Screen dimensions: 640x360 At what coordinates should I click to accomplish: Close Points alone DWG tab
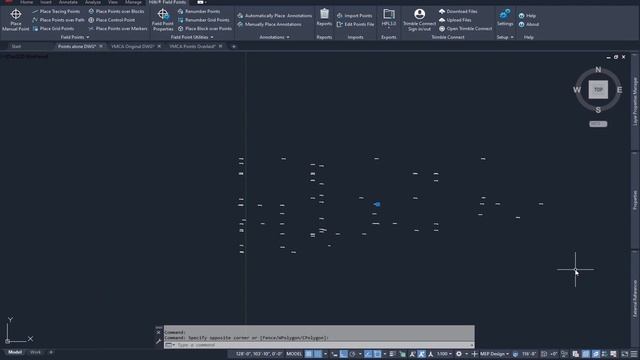tap(101, 47)
